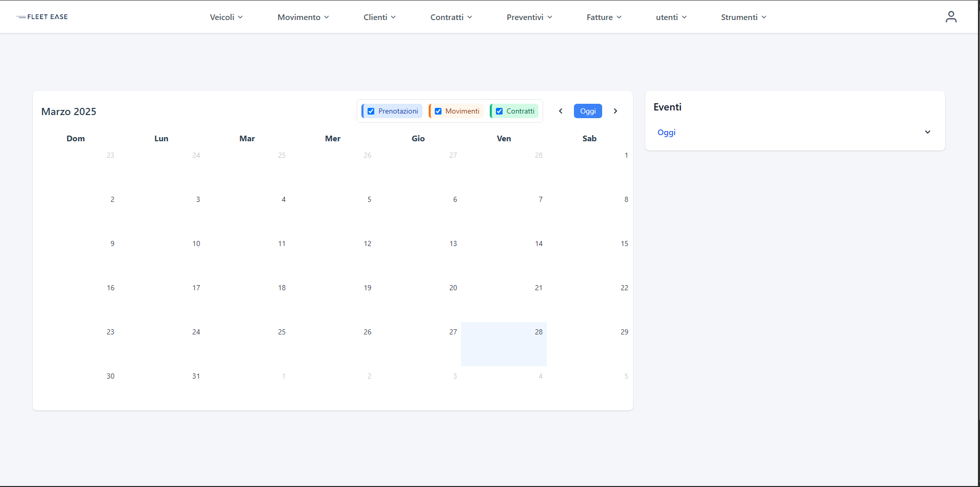Click the Oggi link under Eventi
Viewport: 980px width, 487px height.
(666, 132)
